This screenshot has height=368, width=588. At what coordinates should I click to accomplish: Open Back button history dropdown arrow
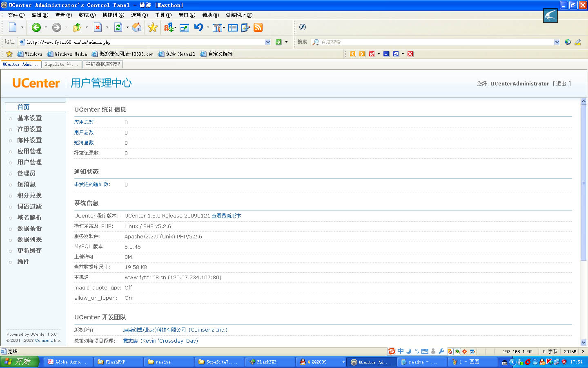click(x=46, y=27)
